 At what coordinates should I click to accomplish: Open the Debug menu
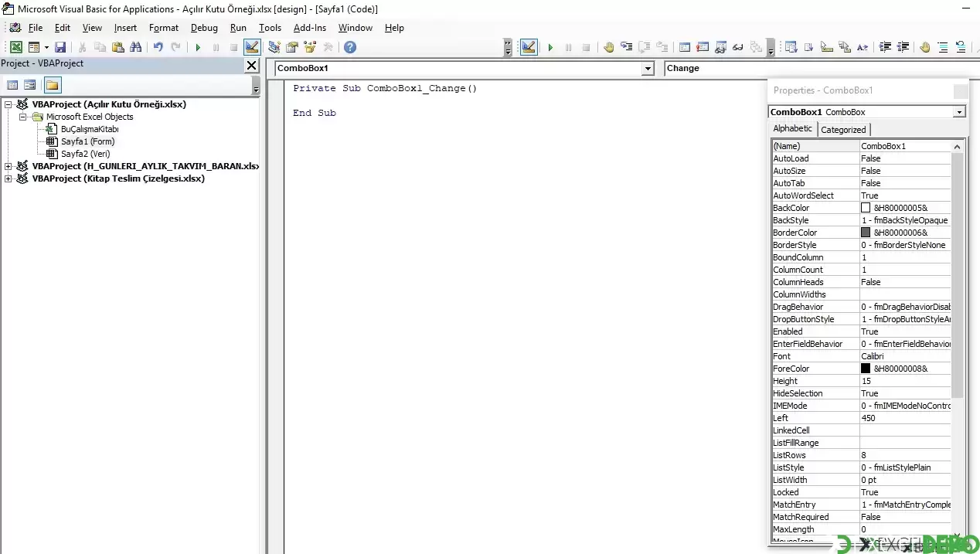(204, 28)
